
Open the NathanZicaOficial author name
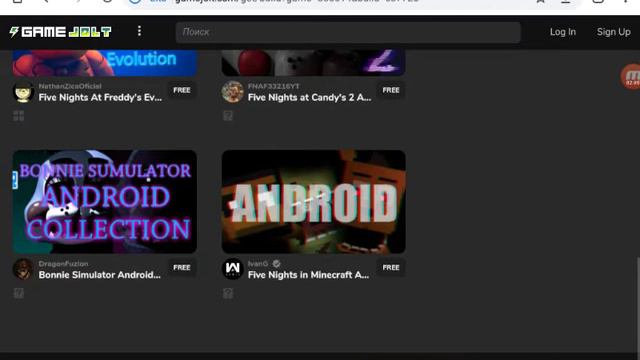70,86
